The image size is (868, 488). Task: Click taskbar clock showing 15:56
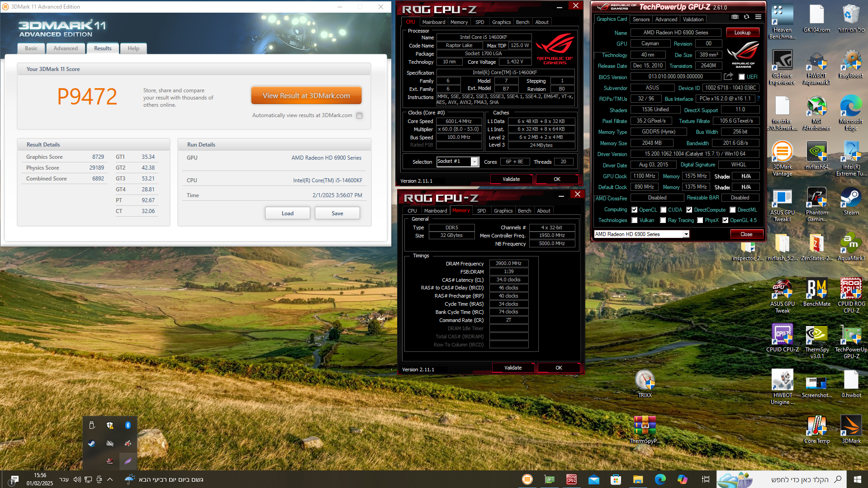point(40,479)
